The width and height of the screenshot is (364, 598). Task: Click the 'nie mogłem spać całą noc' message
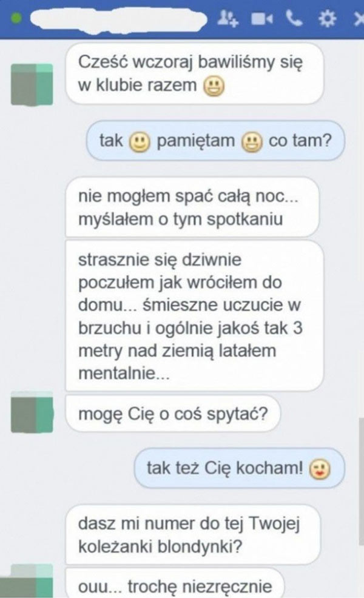(192, 207)
